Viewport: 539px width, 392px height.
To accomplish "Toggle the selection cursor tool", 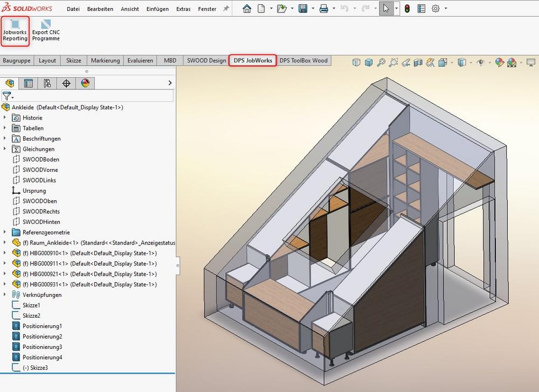I will [385, 9].
